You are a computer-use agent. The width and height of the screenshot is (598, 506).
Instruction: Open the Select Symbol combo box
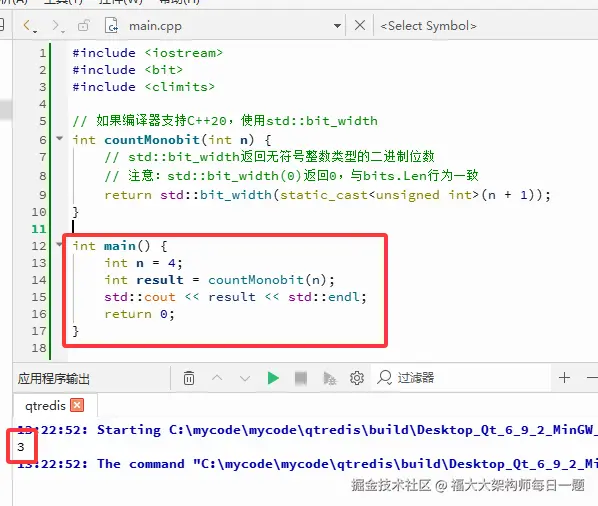click(x=429, y=26)
